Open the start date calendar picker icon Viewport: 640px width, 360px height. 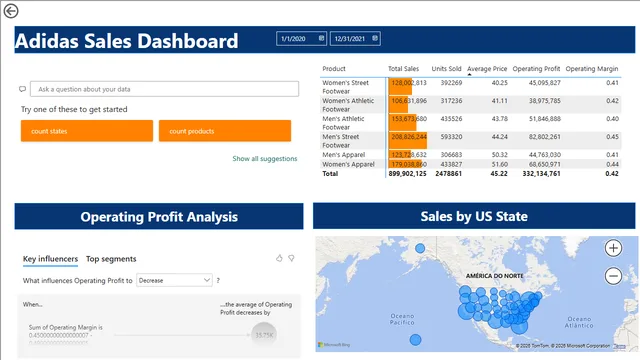[x=321, y=38]
